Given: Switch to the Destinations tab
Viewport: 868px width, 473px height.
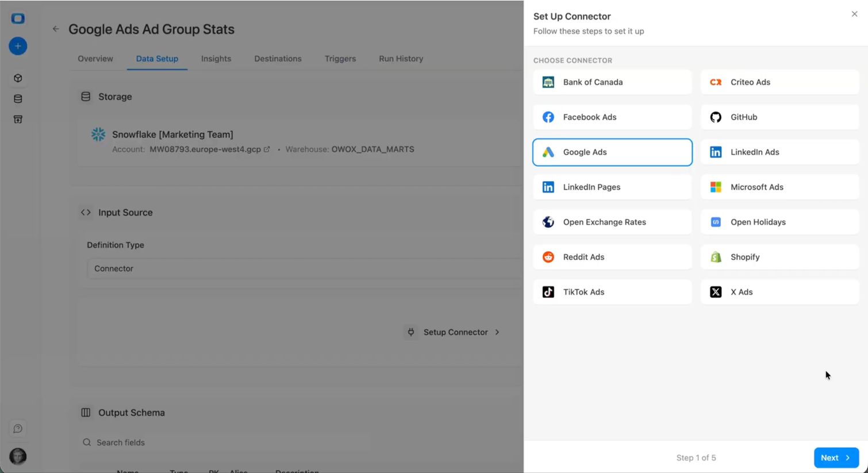Looking at the screenshot, I should pyautogui.click(x=278, y=59).
